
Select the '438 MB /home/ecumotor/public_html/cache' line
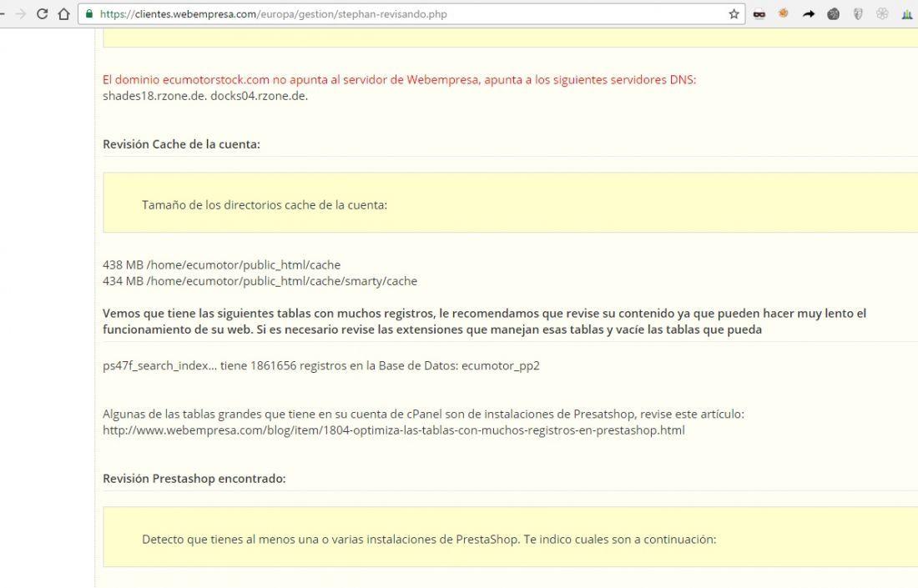[221, 265]
